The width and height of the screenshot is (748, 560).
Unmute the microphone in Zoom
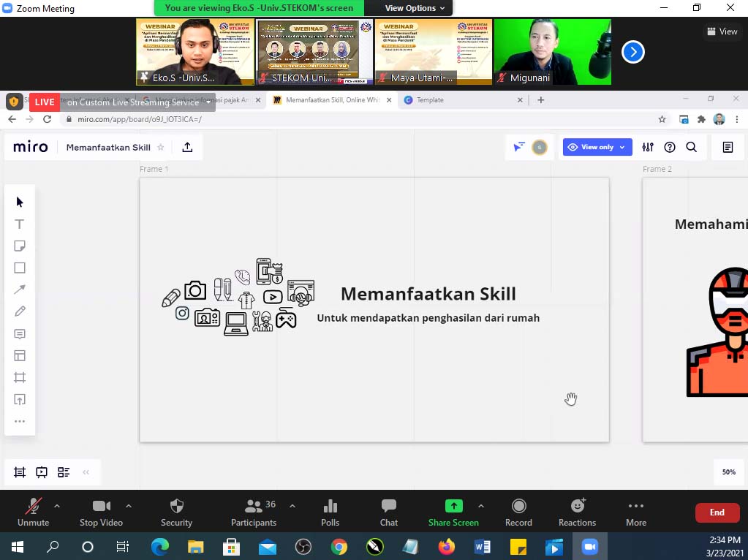33,512
